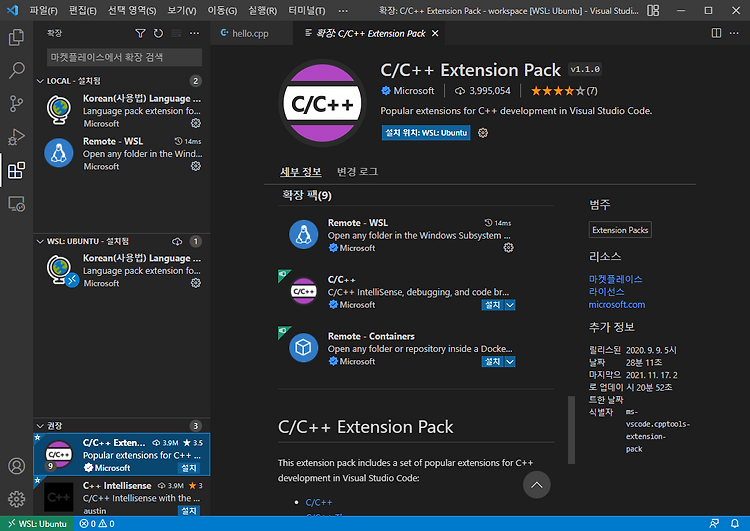Open editor more actions menu
Image resolution: width=750 pixels, height=531 pixels.
point(734,33)
